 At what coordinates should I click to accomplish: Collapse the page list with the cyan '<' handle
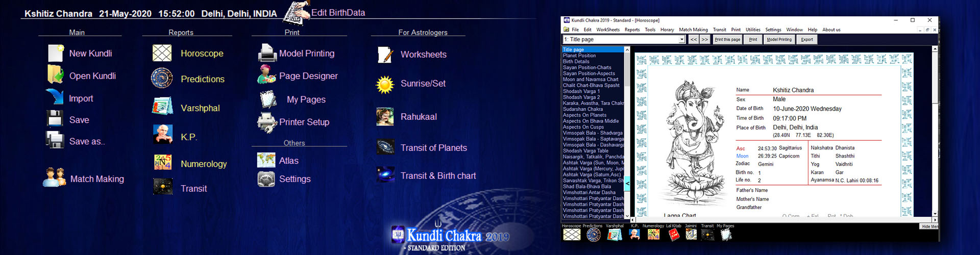[x=627, y=183]
